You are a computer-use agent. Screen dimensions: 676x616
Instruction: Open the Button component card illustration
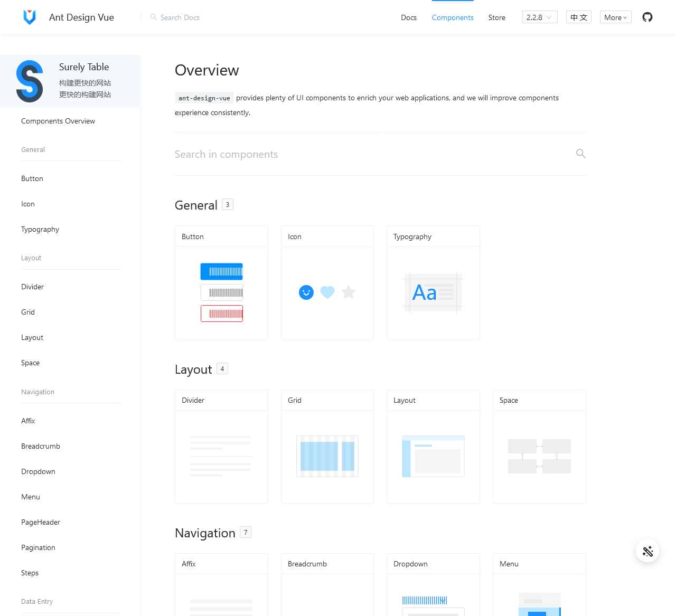tap(221, 292)
